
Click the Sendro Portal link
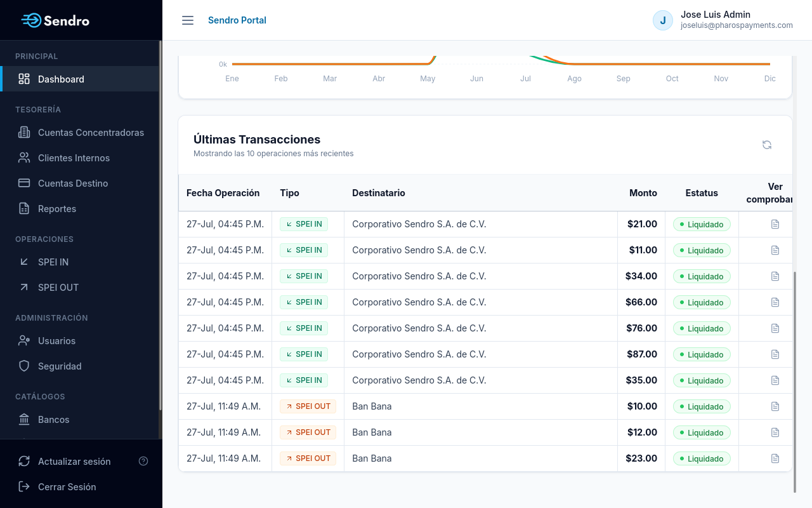click(x=237, y=20)
